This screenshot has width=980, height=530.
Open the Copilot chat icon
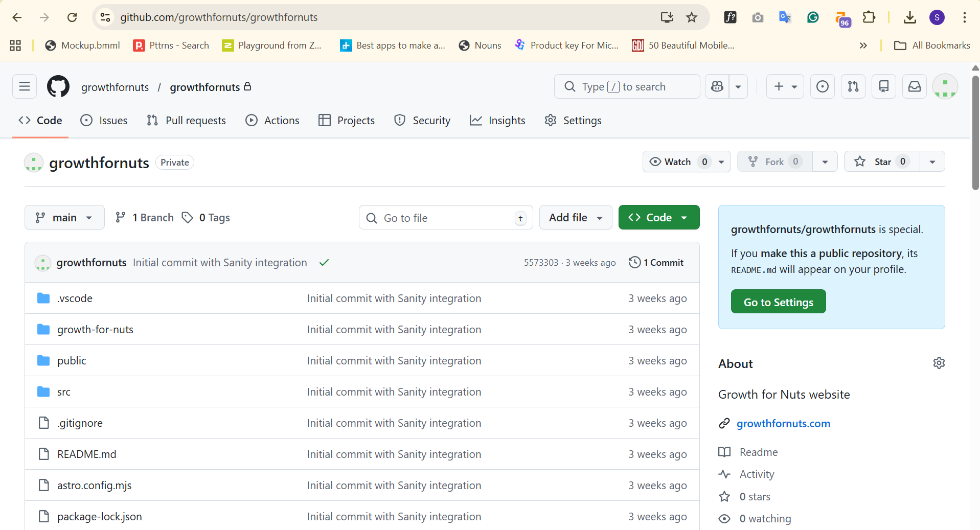point(717,86)
